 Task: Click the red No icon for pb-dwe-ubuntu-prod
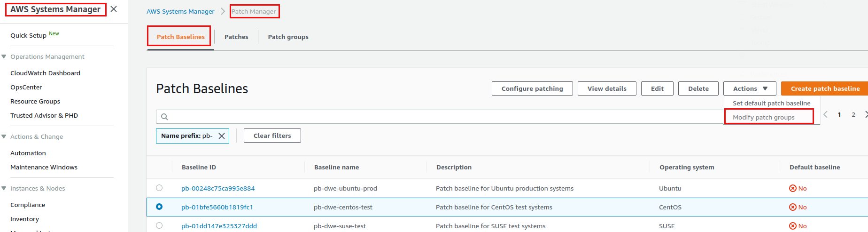tap(793, 188)
